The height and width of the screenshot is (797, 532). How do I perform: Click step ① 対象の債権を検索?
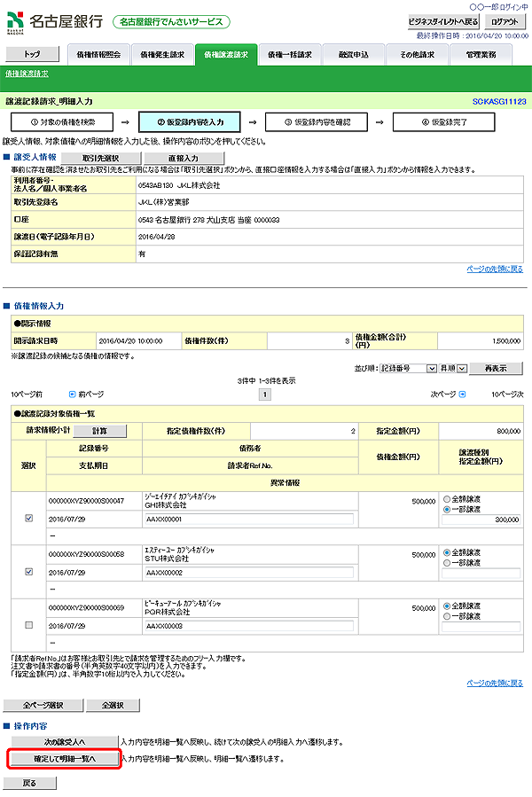pyautogui.click(x=62, y=122)
